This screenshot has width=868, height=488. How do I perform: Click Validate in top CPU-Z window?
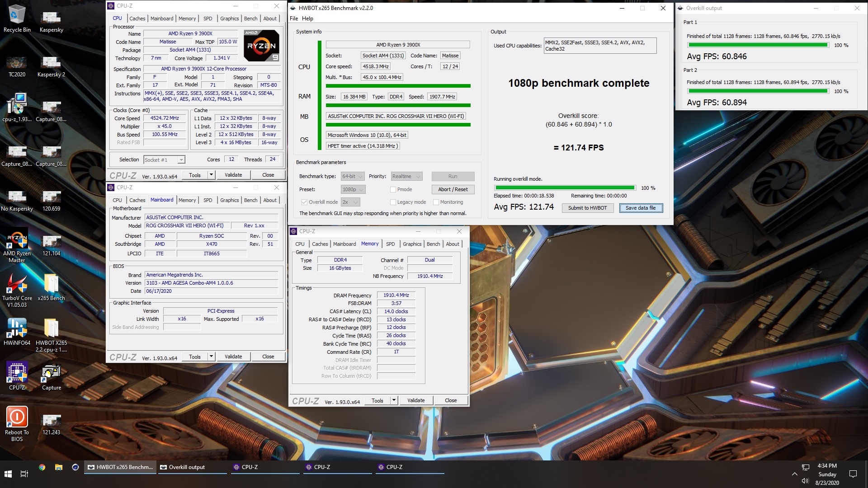coord(233,175)
